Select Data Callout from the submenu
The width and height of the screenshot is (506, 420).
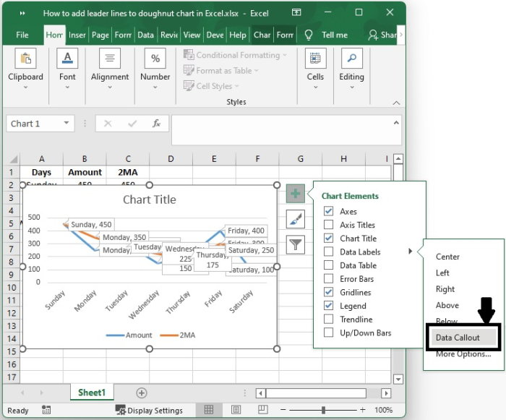click(x=458, y=338)
